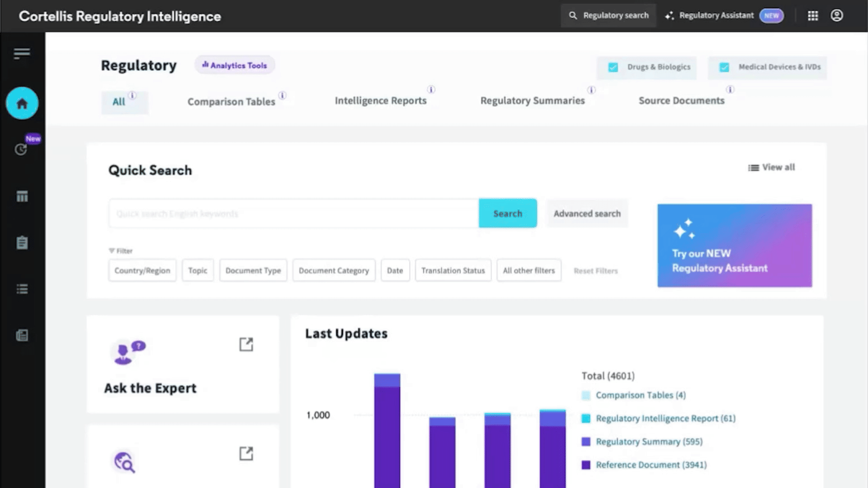Open the Document Type filter
868x488 pixels.
(253, 270)
